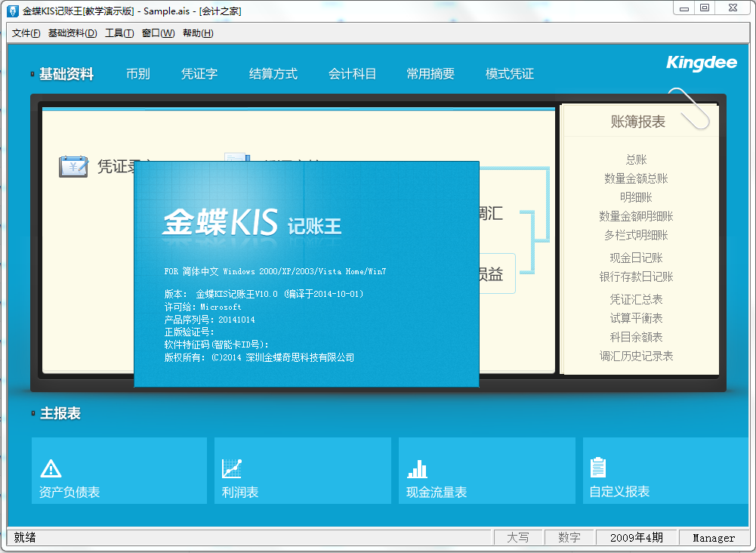Click the 现金流量表 tile
The width and height of the screenshot is (756, 553).
click(x=486, y=471)
